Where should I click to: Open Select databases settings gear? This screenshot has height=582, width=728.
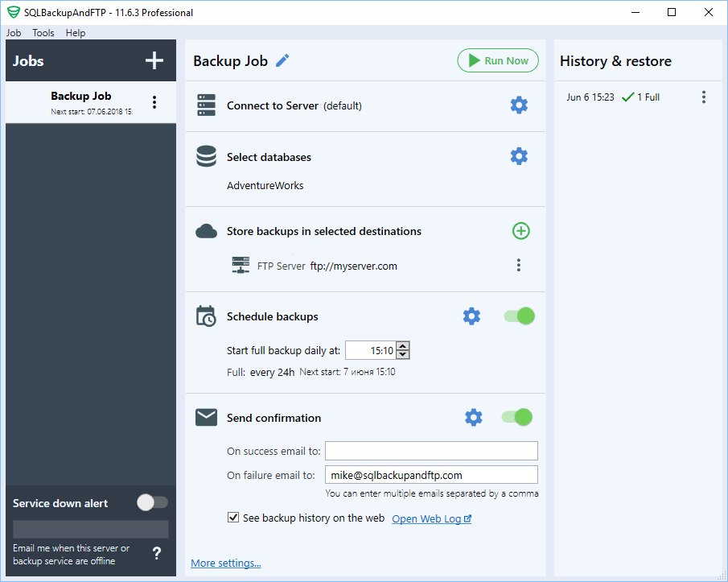pyautogui.click(x=519, y=156)
